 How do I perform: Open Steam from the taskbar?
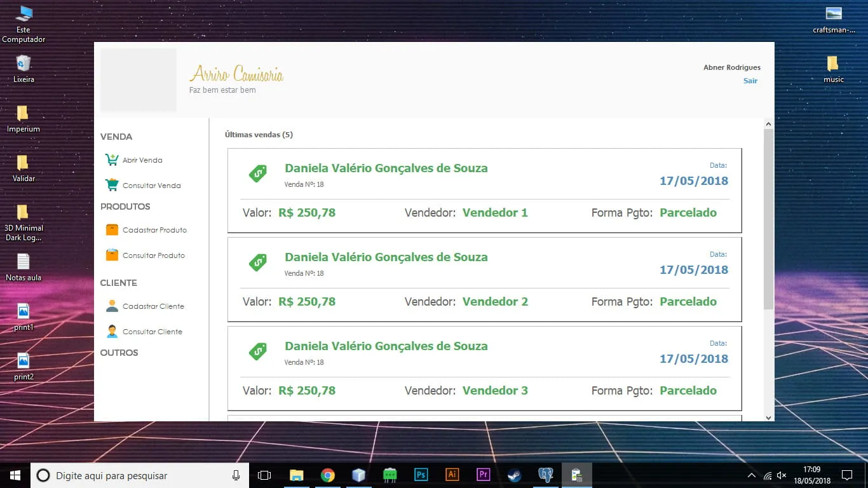pos(514,475)
